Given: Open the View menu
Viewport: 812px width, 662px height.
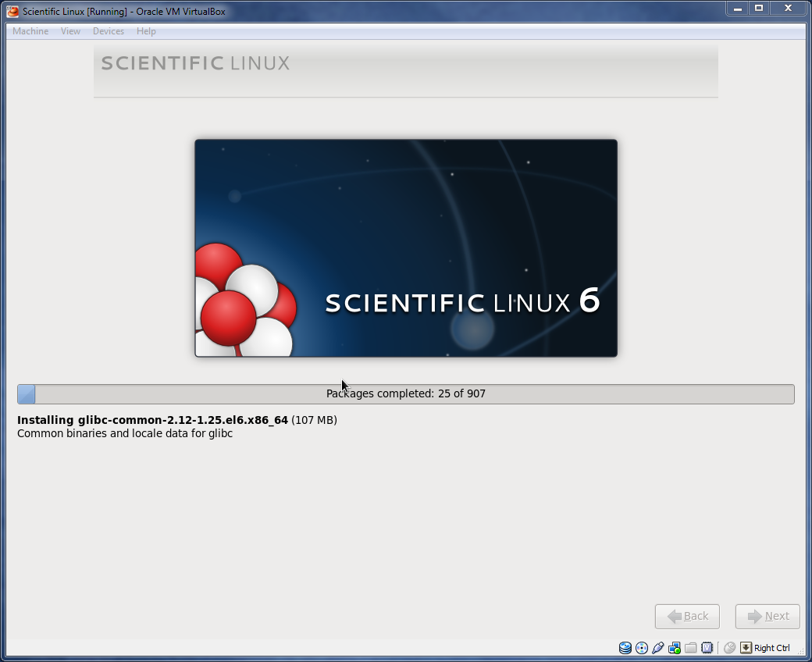Looking at the screenshot, I should click(x=70, y=31).
